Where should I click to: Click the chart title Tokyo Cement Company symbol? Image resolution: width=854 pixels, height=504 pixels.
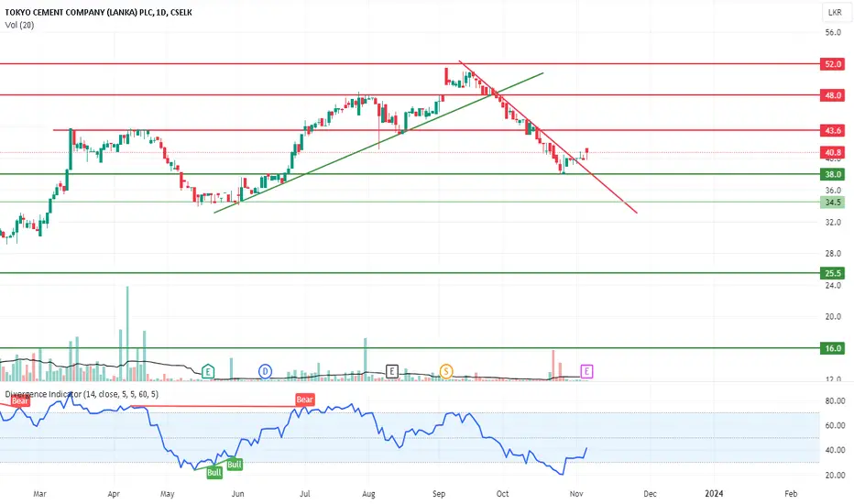point(99,12)
